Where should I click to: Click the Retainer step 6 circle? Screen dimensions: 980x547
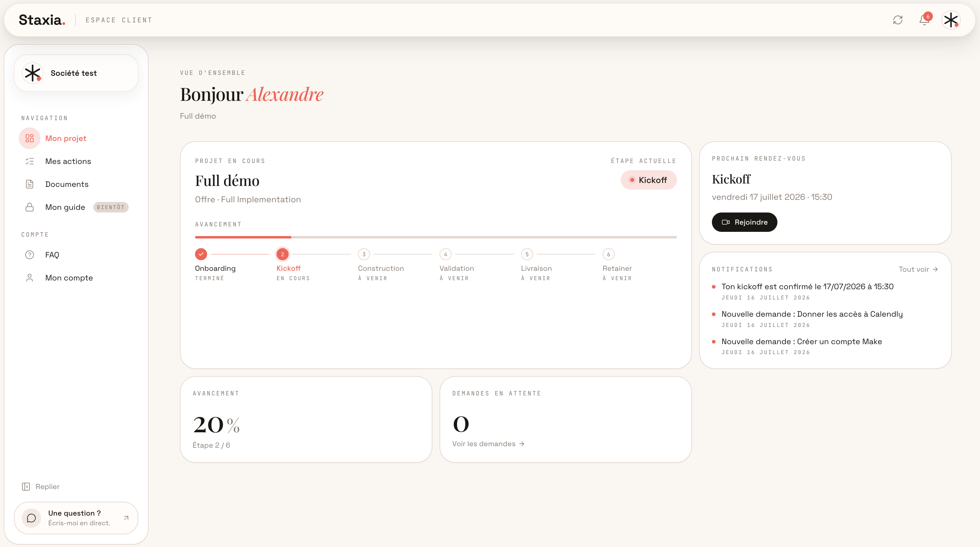pos(608,254)
